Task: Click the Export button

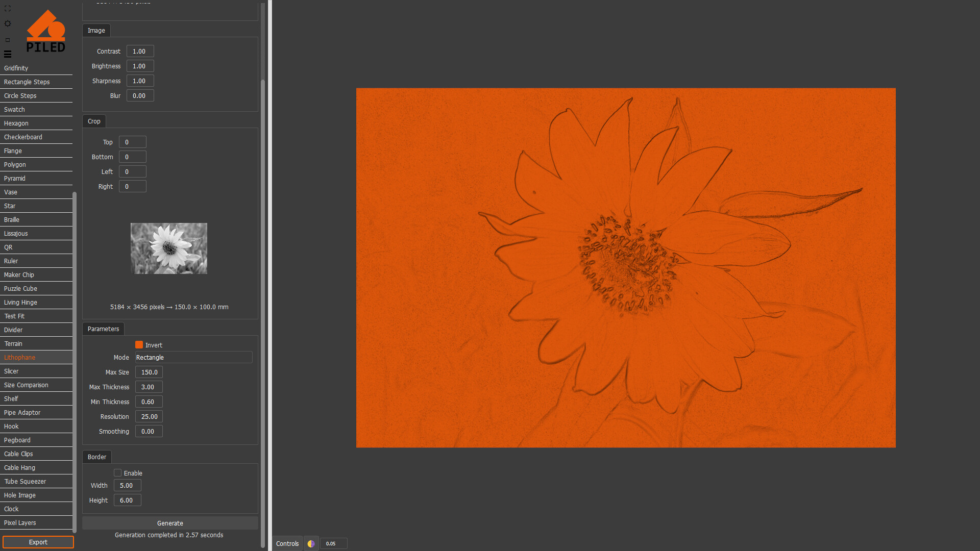Action: (x=38, y=542)
